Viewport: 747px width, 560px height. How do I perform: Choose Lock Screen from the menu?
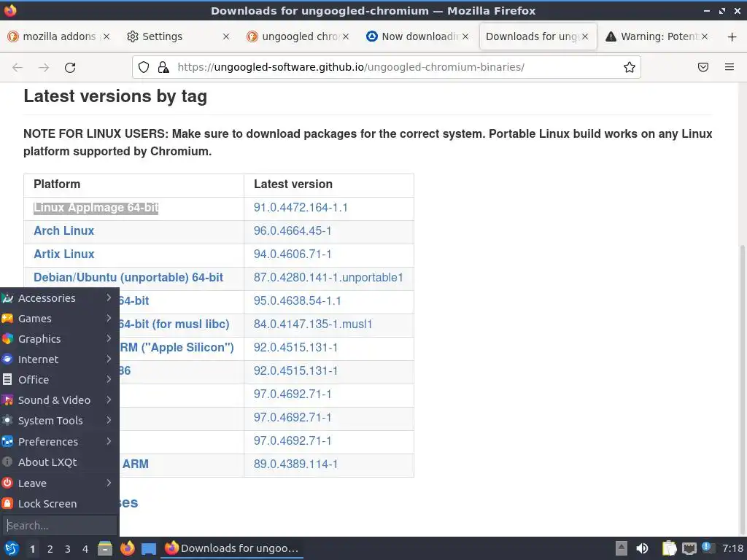pyautogui.click(x=60, y=504)
